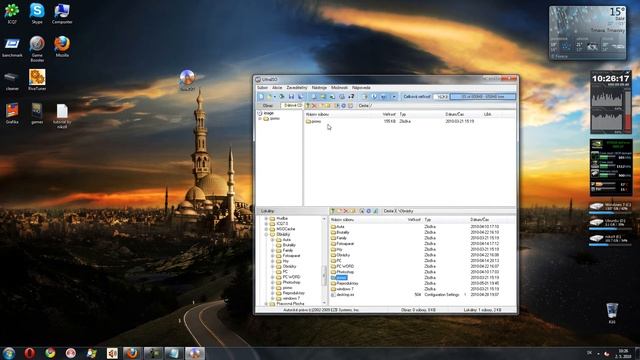640x360 pixels.
Task: Open the Akce menu
Action: [277, 88]
